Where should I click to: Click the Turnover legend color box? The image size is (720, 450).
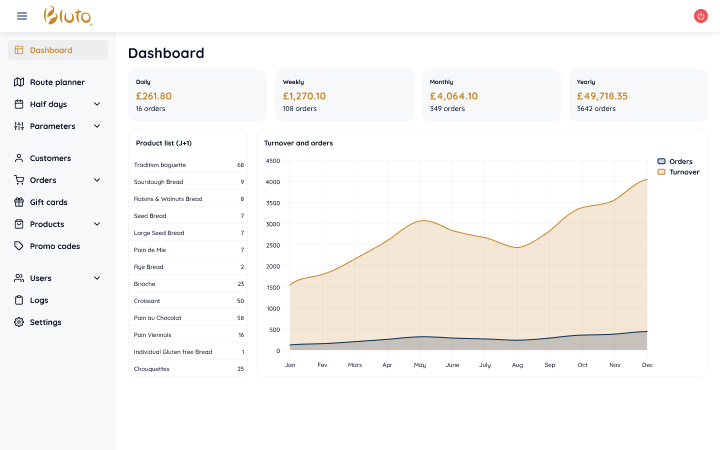(x=661, y=172)
